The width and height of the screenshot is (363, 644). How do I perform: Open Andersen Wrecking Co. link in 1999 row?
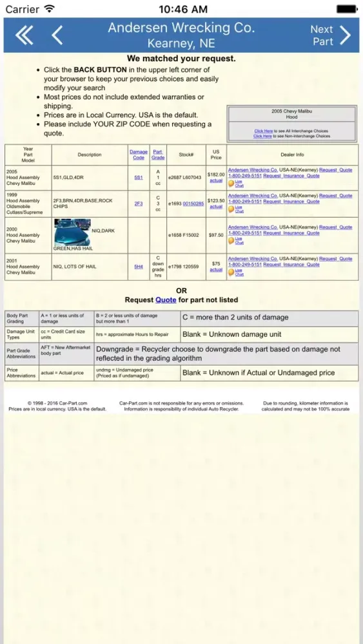coord(253,196)
